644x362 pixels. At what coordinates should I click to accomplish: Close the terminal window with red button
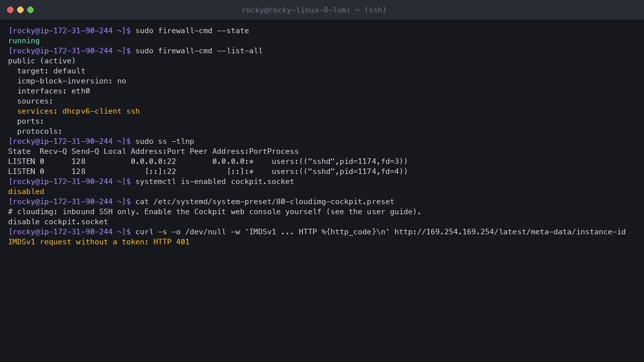coord(10,10)
